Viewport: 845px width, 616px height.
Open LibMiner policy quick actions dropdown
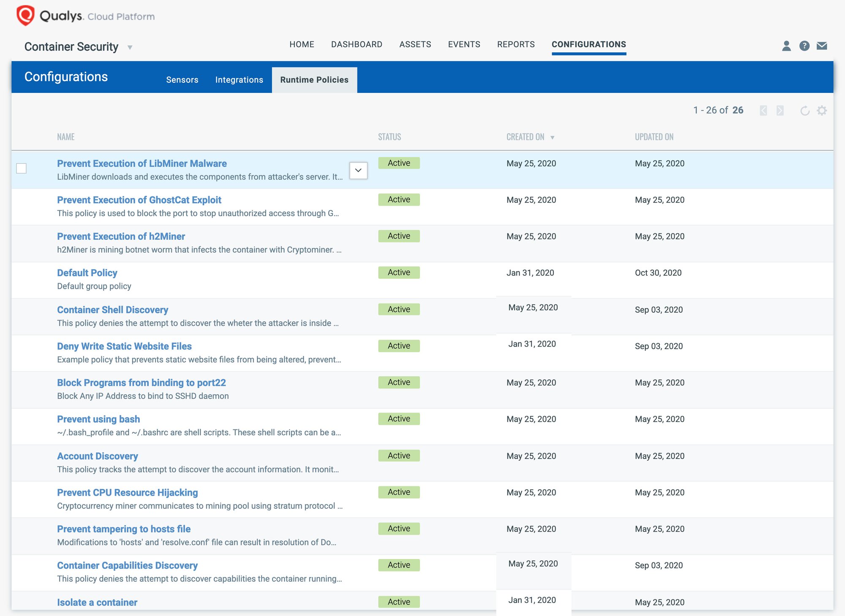pyautogui.click(x=358, y=171)
